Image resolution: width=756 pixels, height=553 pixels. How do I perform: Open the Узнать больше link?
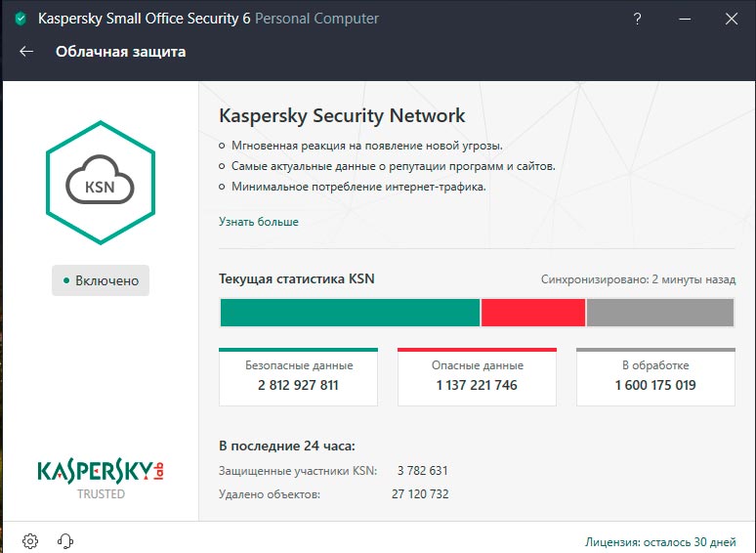[259, 222]
